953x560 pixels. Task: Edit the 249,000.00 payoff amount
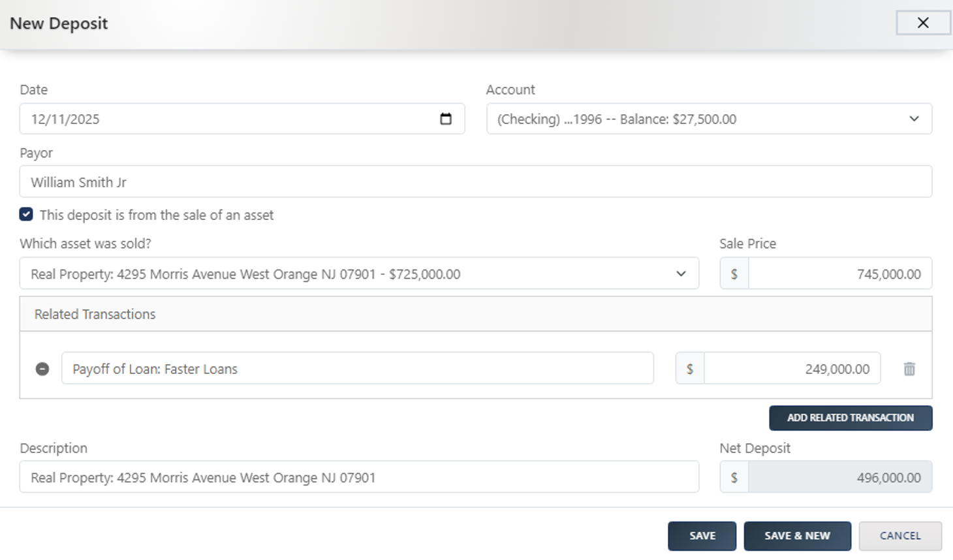[792, 369]
